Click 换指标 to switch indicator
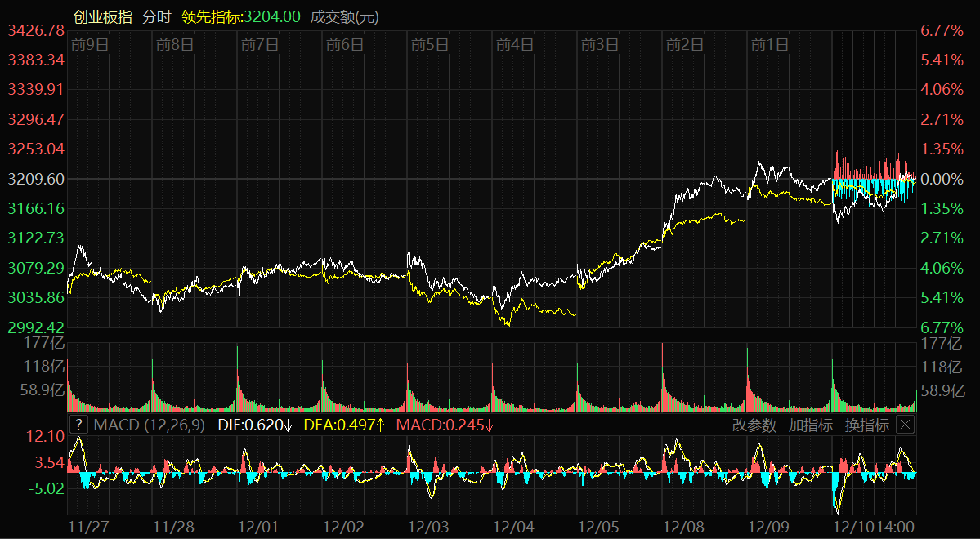The height and width of the screenshot is (539, 980). pyautogui.click(x=867, y=425)
